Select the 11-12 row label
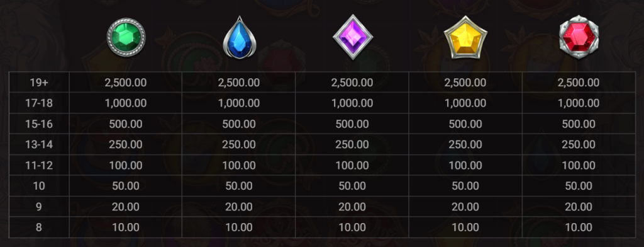 pyautogui.click(x=39, y=165)
